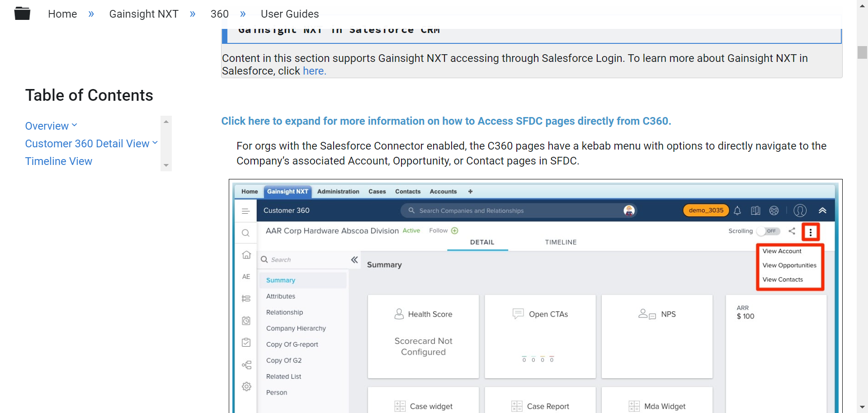Screen dimensions: 868x413
Task: Choose View Contacts menu option
Action: [x=783, y=280]
